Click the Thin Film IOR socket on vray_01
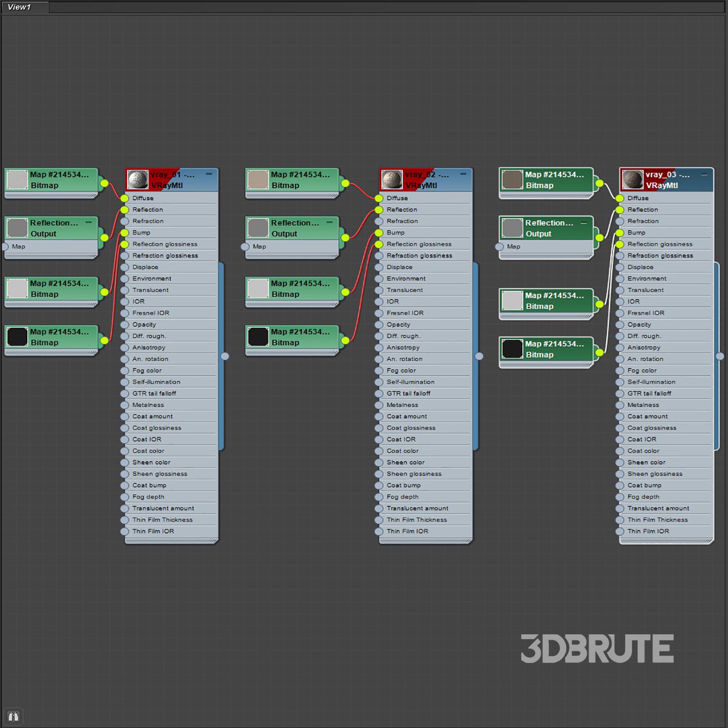The width and height of the screenshot is (728, 728). (x=125, y=531)
